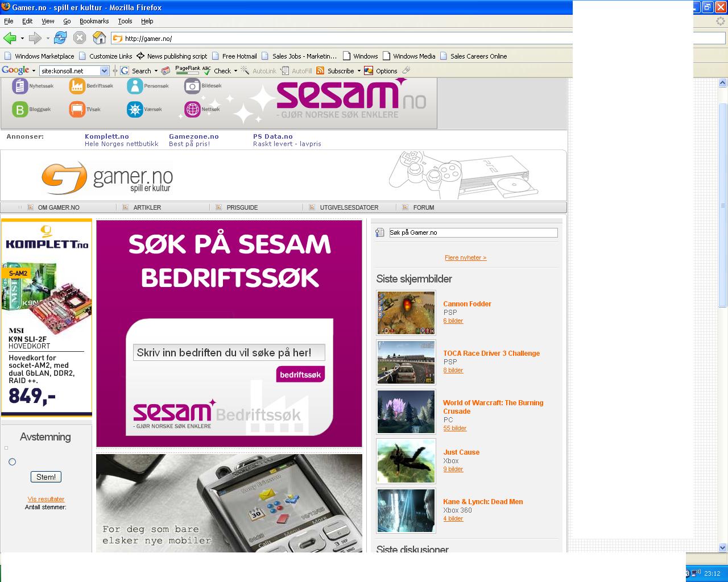Click the Forward arrow button

(x=35, y=38)
